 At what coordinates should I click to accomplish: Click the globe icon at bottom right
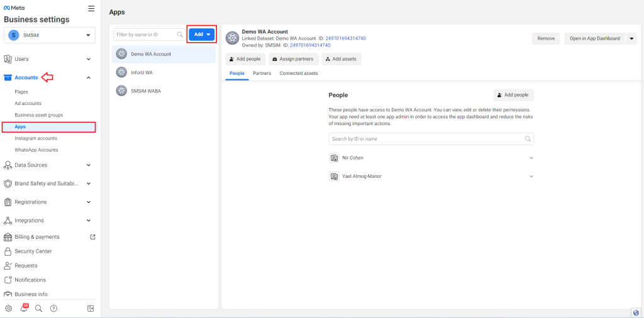tap(636, 313)
